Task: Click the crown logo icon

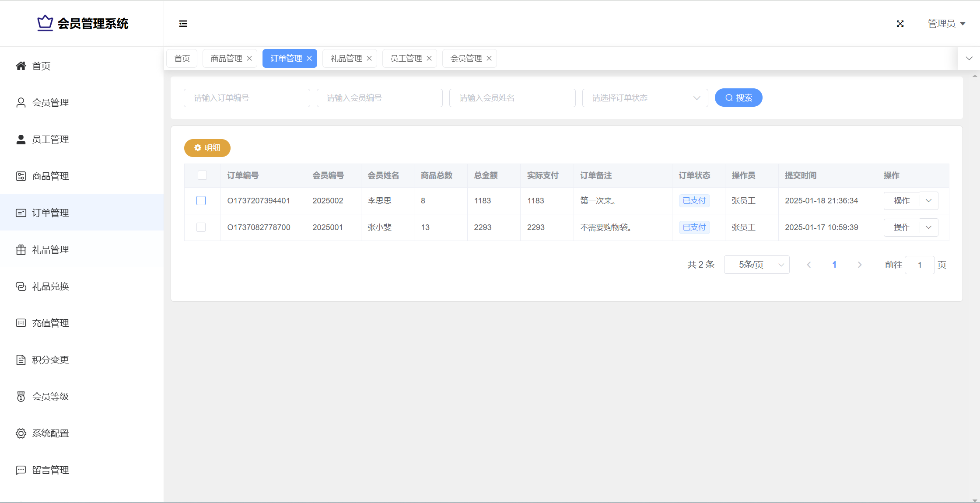Action: 45,23
